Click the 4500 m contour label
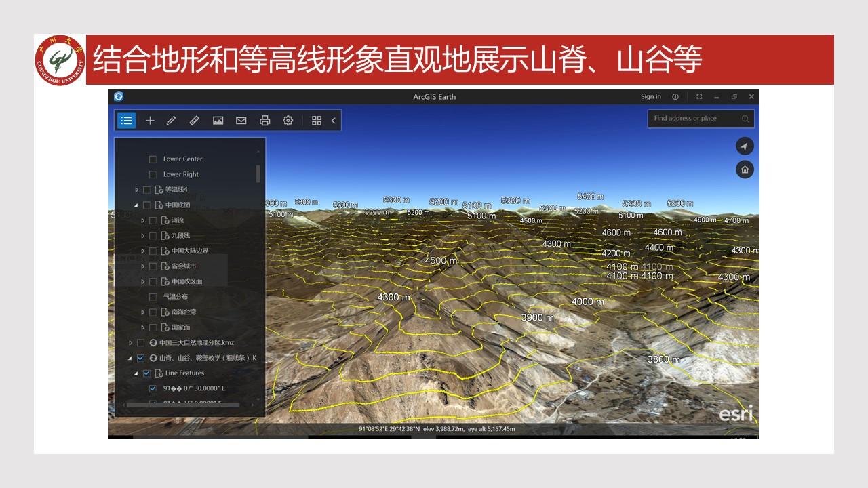This screenshot has height=488, width=868. 441,260
